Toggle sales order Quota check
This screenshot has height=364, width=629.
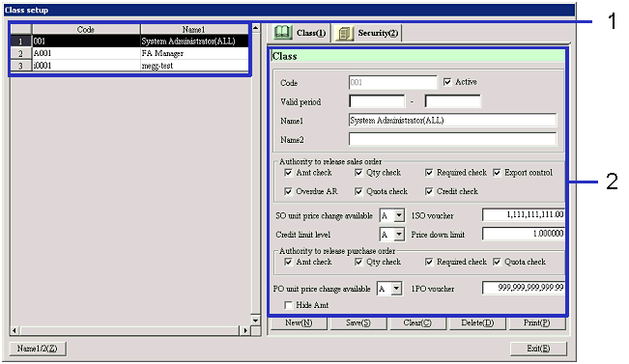[358, 191]
